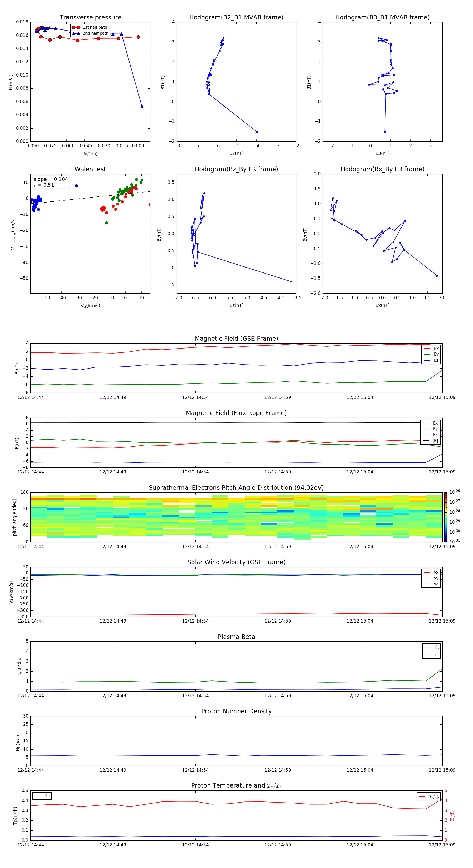The image size is (473, 868).
Task: Select the 10^-26 colorbar tick label
Action: click(455, 492)
